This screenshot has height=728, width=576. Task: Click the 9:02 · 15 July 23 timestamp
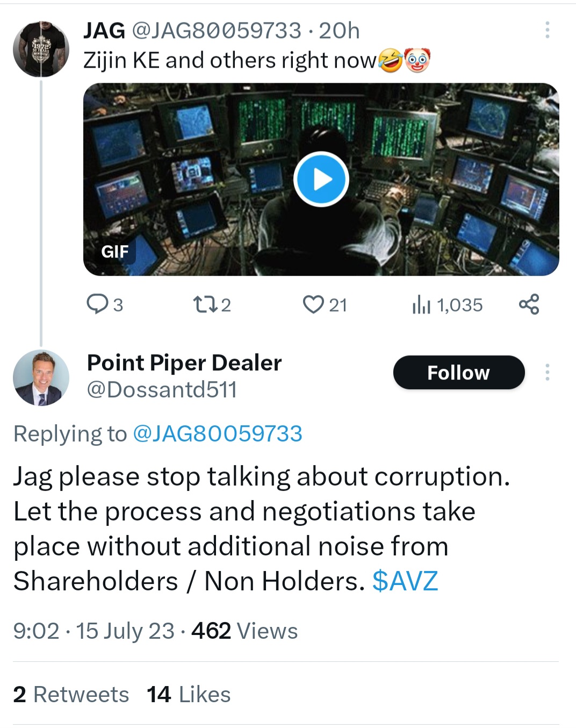click(x=94, y=631)
